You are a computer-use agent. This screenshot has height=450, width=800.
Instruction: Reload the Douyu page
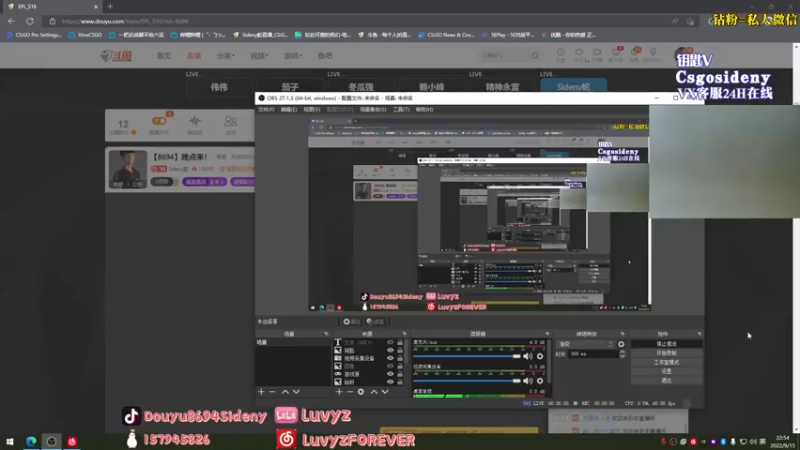(x=30, y=21)
